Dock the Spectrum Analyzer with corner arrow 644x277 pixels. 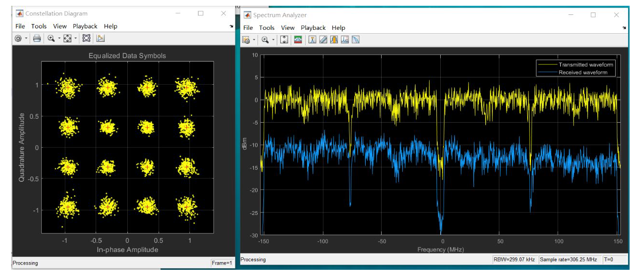click(x=624, y=28)
